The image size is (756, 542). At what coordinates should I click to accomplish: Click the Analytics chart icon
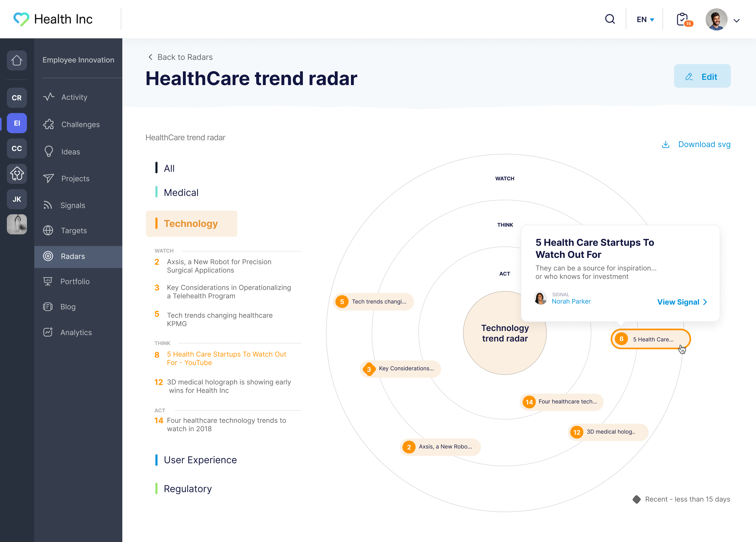click(48, 332)
